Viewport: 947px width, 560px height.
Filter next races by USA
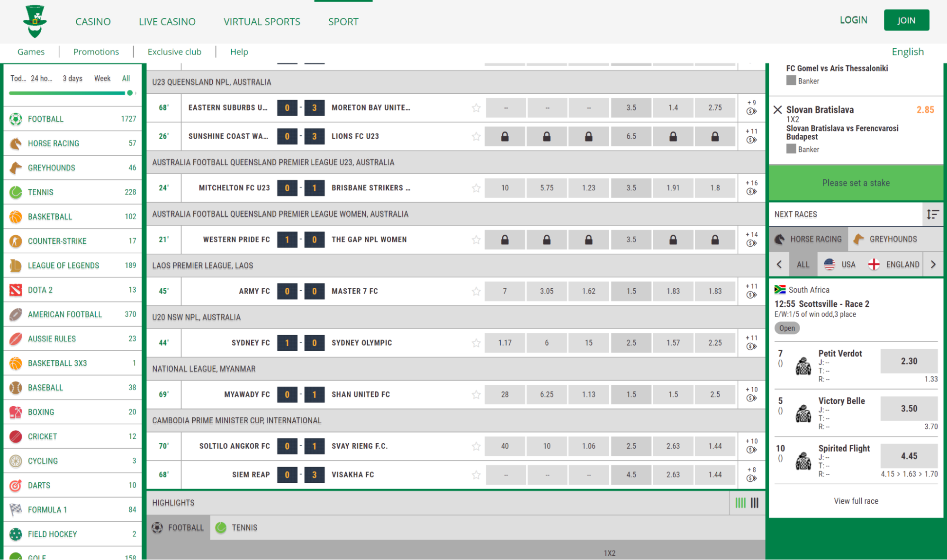point(840,264)
